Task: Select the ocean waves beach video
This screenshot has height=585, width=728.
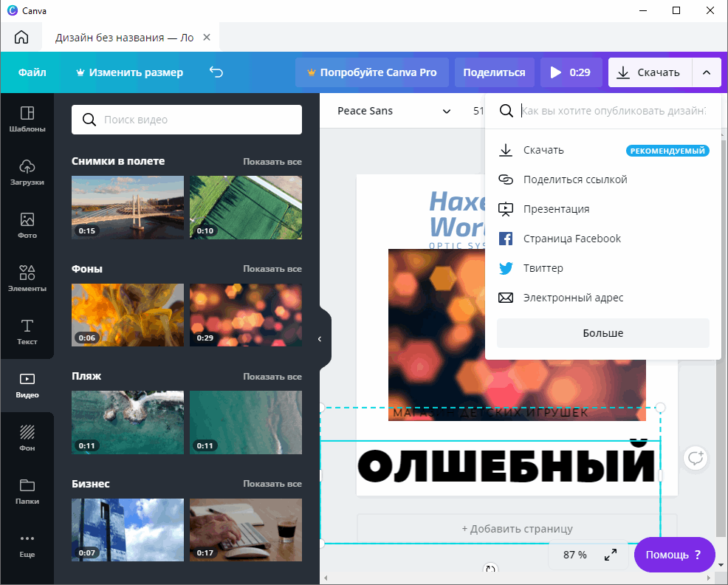Action: [246, 422]
